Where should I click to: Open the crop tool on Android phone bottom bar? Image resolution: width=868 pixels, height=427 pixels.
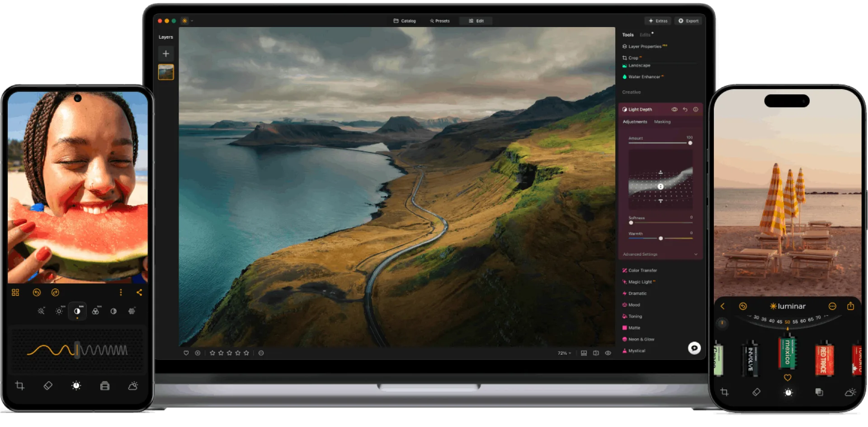pos(20,386)
